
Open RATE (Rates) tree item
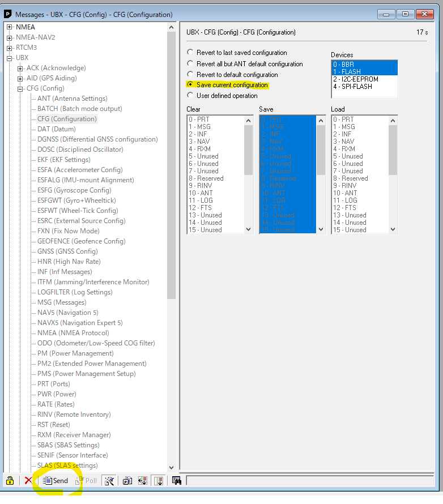(56, 404)
